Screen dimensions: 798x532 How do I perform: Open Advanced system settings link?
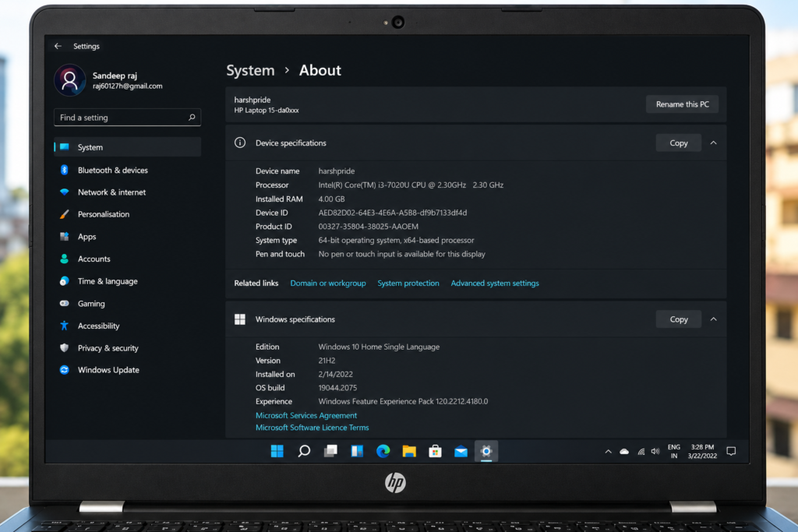(x=495, y=284)
